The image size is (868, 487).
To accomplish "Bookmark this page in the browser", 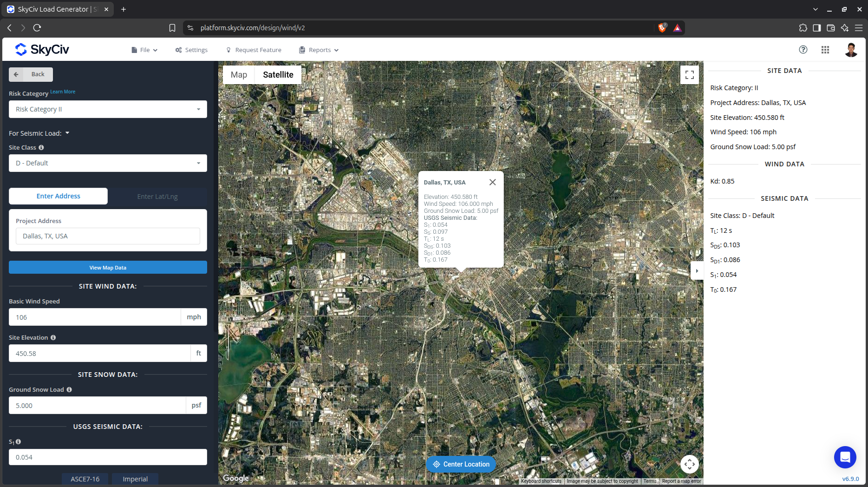I will (172, 28).
